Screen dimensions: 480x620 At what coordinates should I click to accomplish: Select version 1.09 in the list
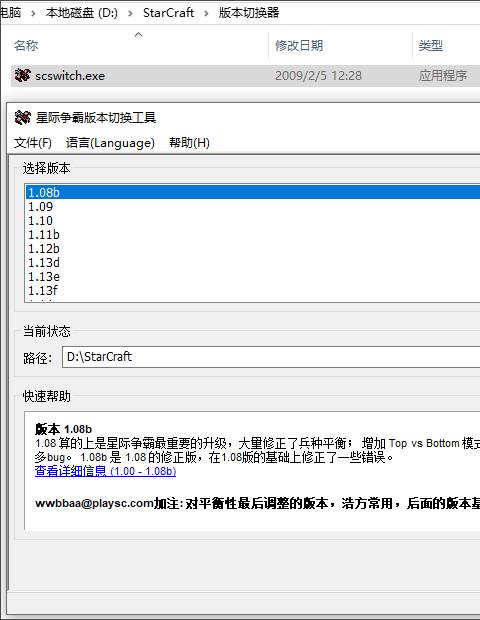tap(253, 206)
